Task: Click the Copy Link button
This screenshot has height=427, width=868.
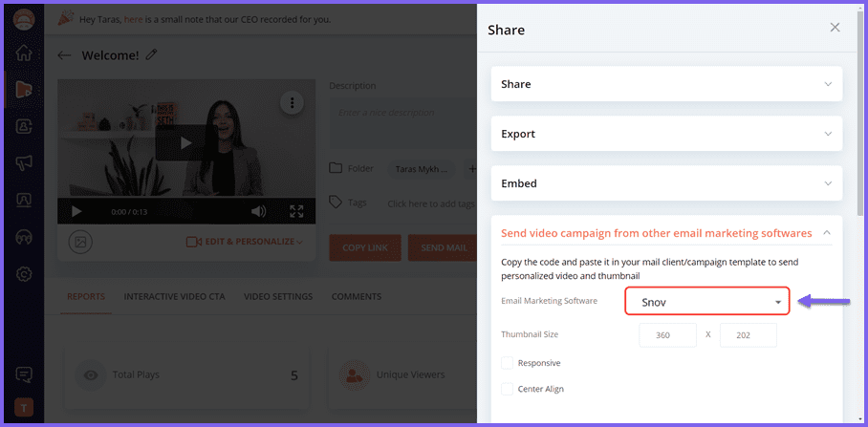Action: tap(364, 247)
